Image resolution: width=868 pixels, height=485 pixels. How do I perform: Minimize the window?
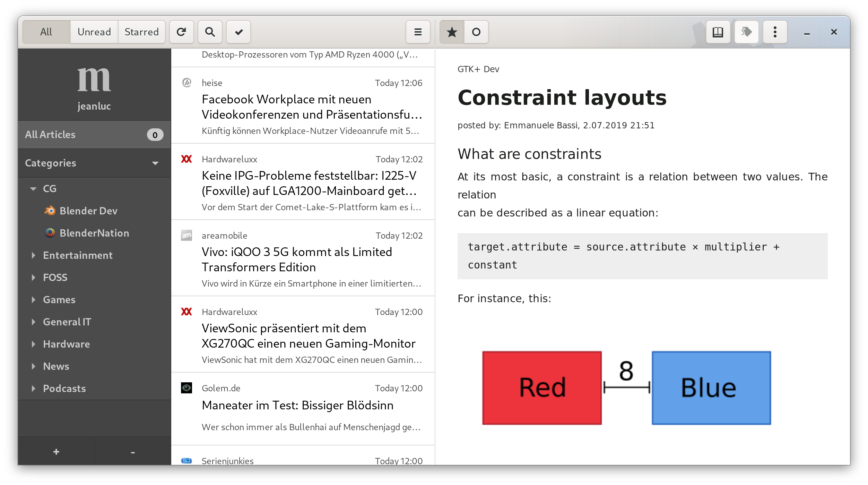[x=807, y=32]
